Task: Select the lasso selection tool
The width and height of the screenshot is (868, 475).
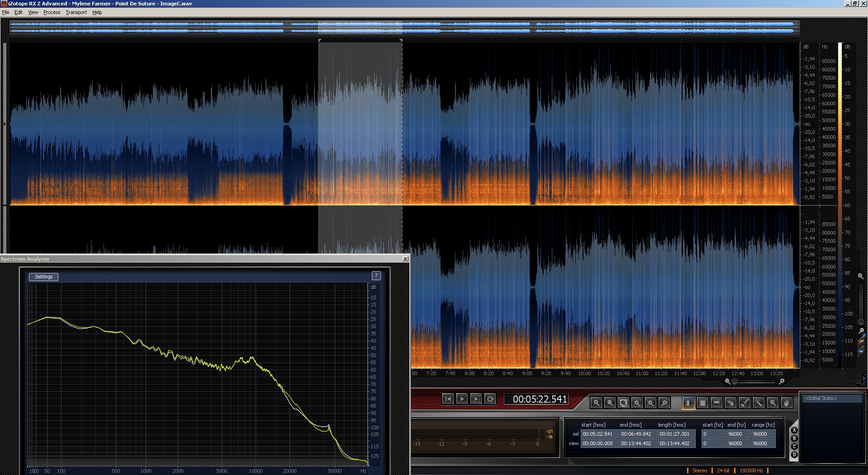Action: point(730,403)
